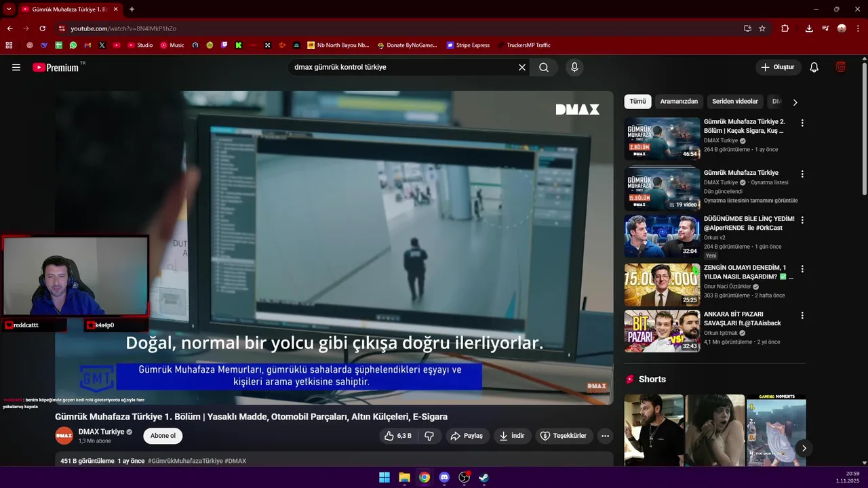Show more filter chips with the arrow
868x488 pixels.
tap(795, 102)
